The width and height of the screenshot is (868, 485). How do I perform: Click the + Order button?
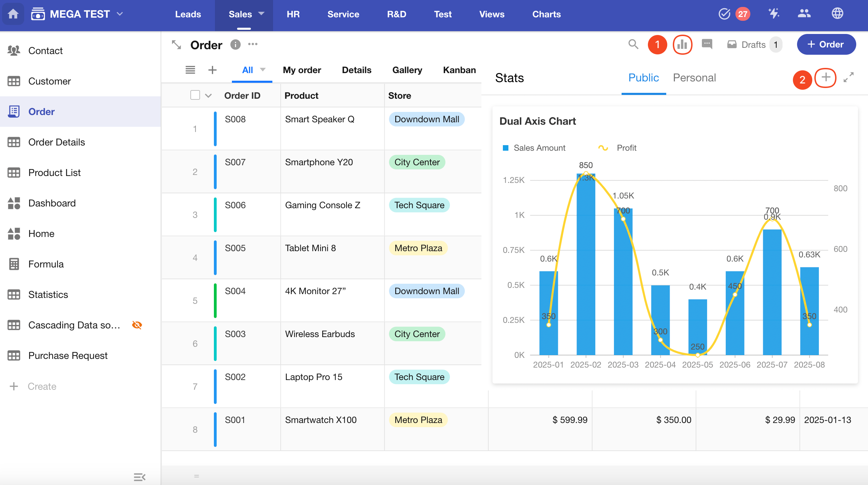point(826,44)
